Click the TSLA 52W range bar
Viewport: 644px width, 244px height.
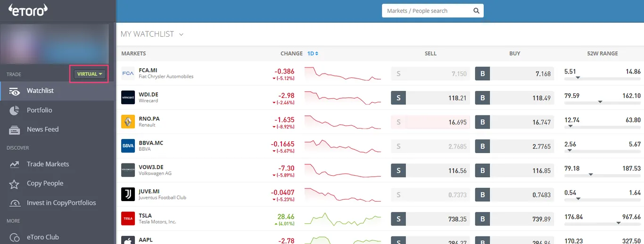(603, 223)
